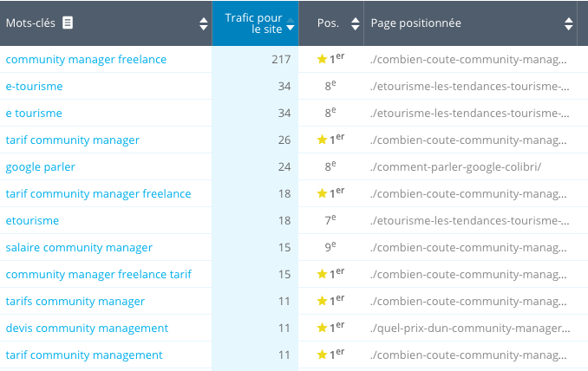Open keyword community manager freelance

86,59
